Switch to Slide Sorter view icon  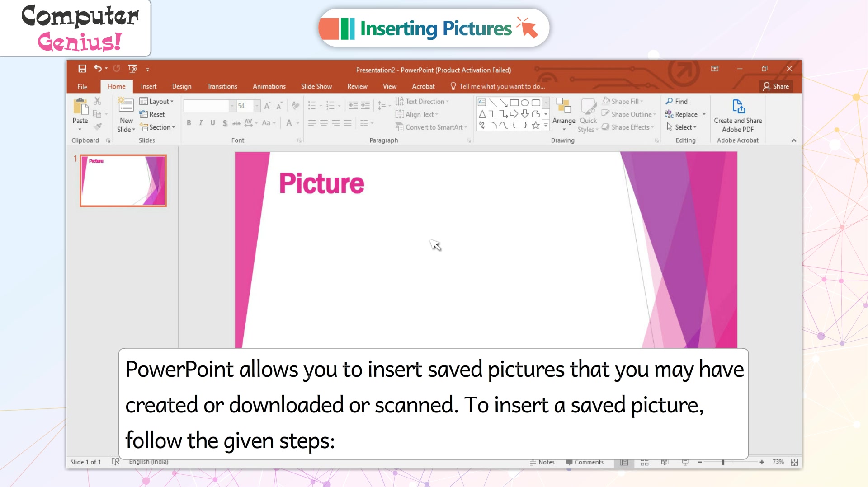click(x=645, y=462)
